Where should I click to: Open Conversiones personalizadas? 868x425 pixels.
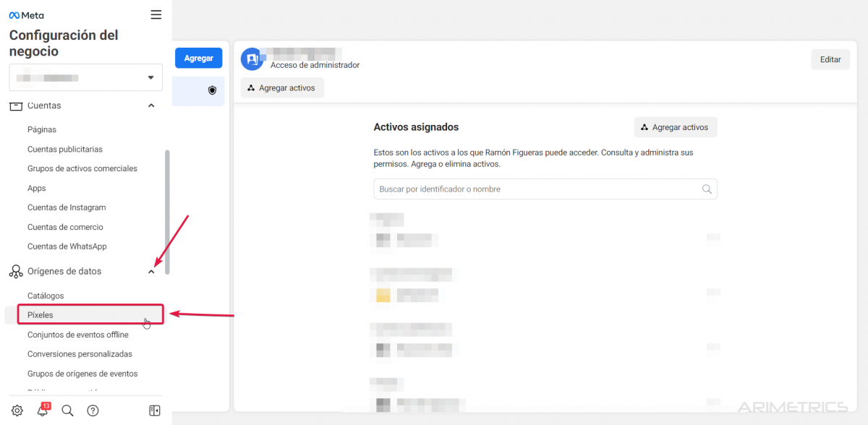[x=80, y=354]
